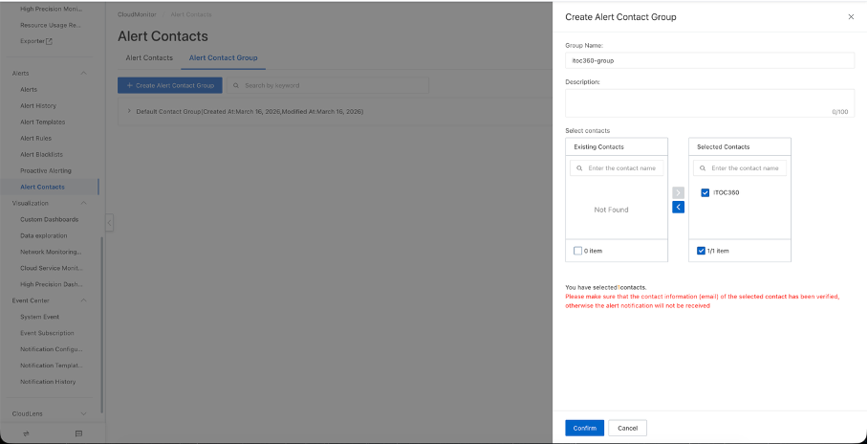Uncheck the ITOC360 contact checkbox
868x444 pixels.
tap(705, 192)
